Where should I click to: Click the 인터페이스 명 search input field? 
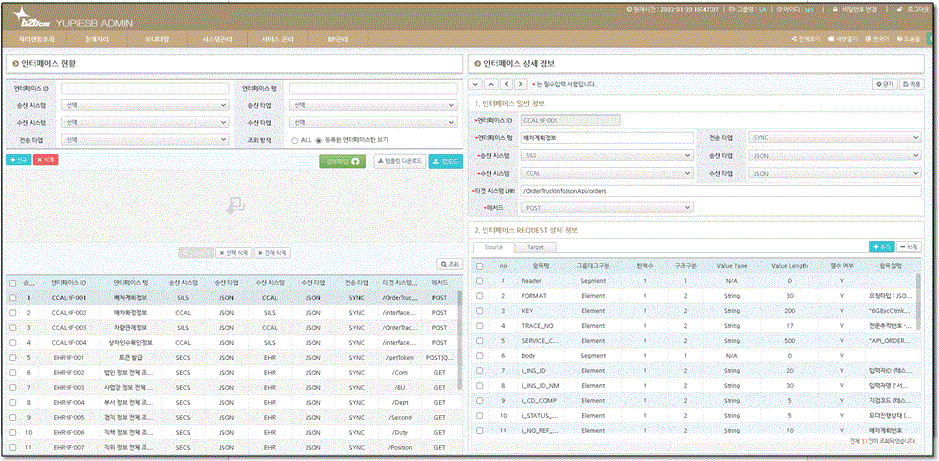[x=374, y=89]
